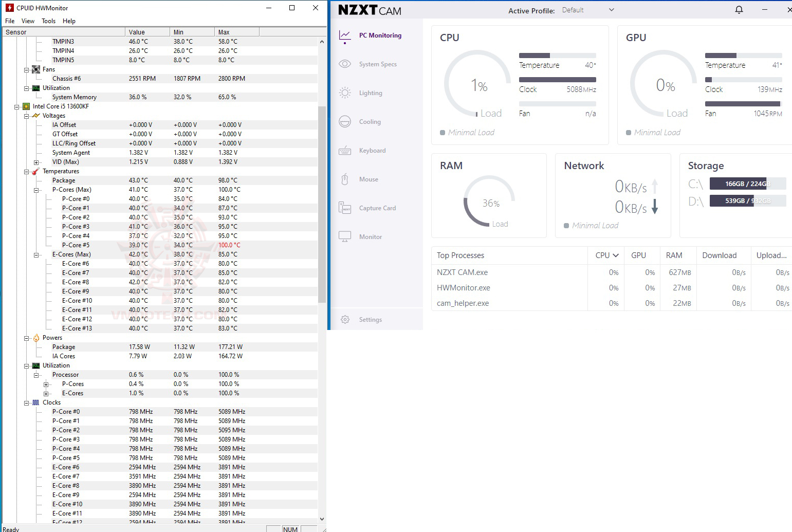
Task: Click the NUM indicator in the HWMonitor status bar
Action: point(290,529)
